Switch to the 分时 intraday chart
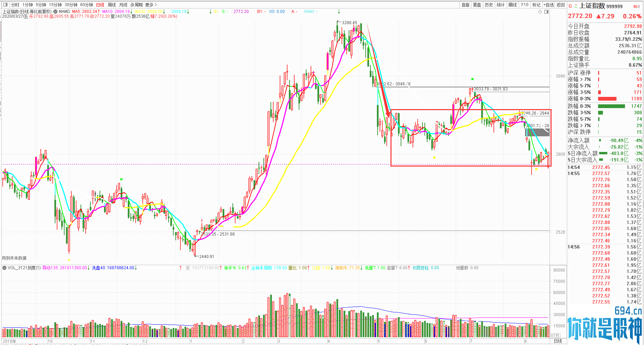The image size is (644, 345). 15,5
